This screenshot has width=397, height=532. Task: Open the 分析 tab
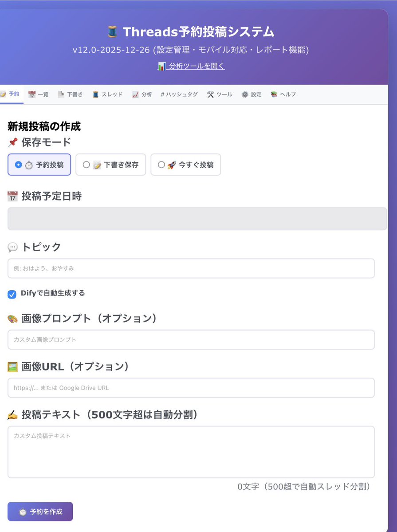(142, 95)
